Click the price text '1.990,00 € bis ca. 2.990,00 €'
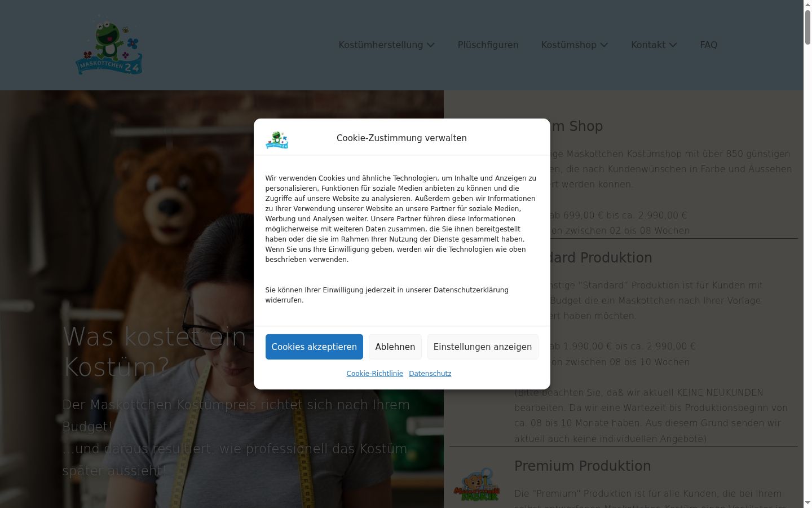Screen dimensions: 812x508 [x=629, y=347]
